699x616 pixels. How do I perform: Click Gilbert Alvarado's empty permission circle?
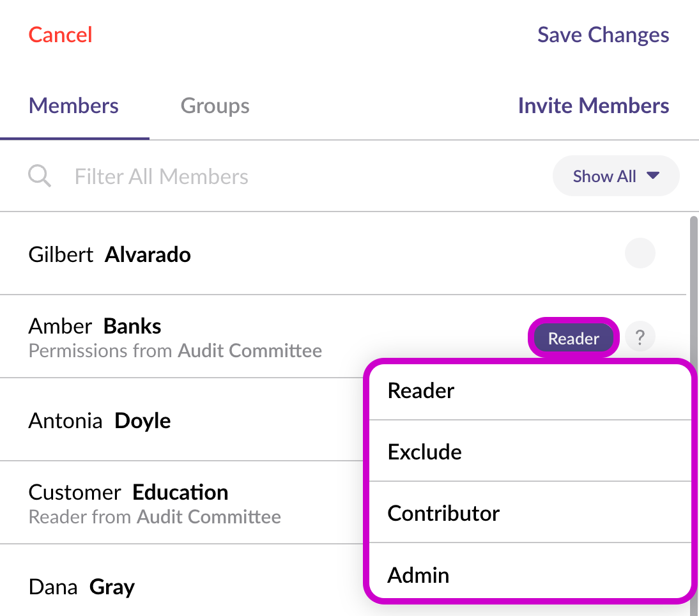pyautogui.click(x=640, y=253)
